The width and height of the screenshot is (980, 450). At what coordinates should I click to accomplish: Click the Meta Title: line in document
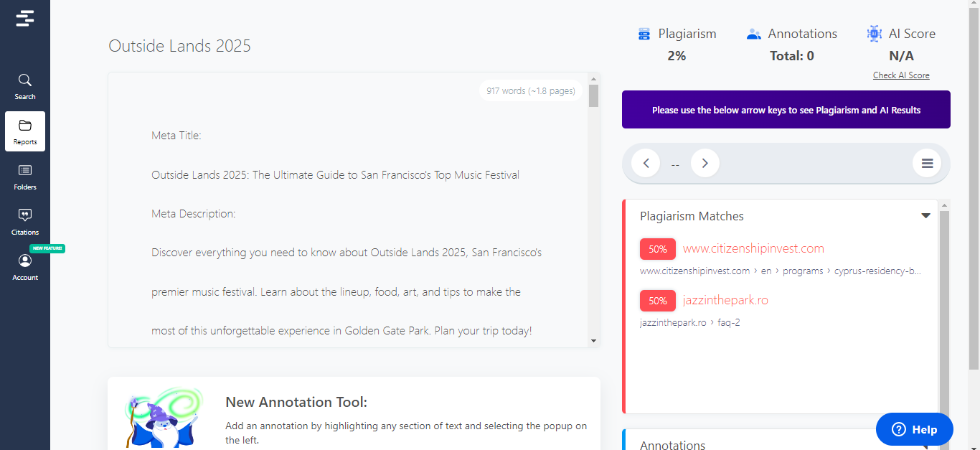pos(176,135)
